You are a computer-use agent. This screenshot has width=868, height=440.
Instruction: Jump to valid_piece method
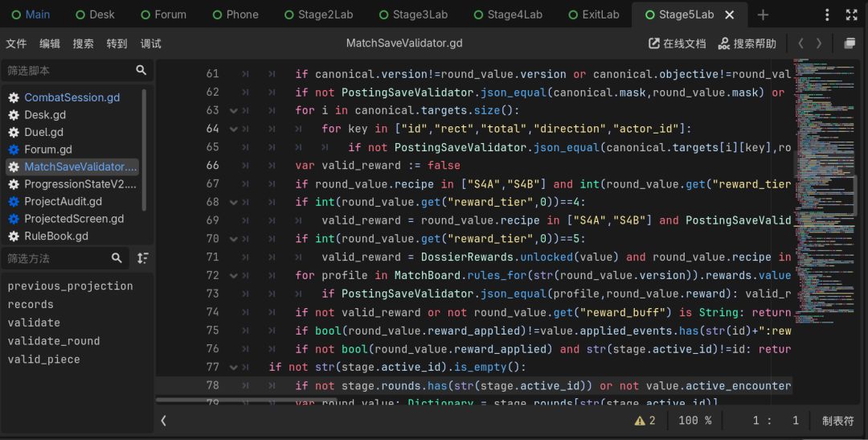(x=43, y=359)
